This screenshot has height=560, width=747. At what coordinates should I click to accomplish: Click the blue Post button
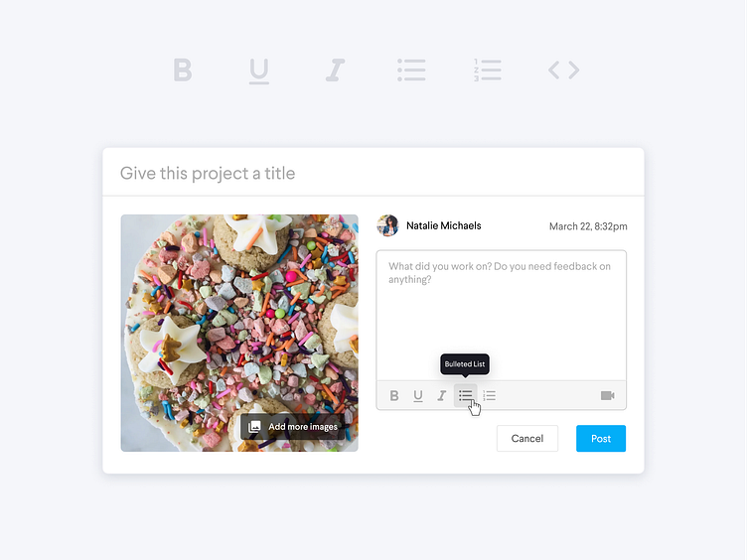tap(601, 438)
